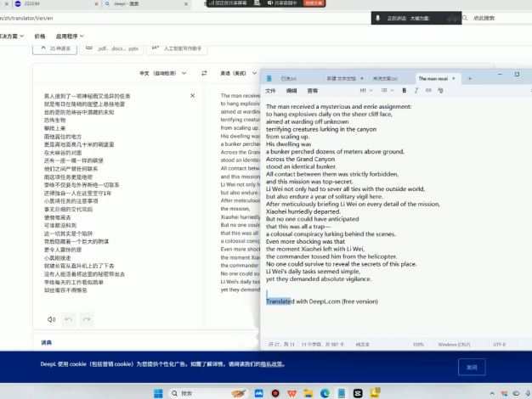Close the 222SIM browser tab
Viewport: 532px width, 399px height.
point(96,4)
